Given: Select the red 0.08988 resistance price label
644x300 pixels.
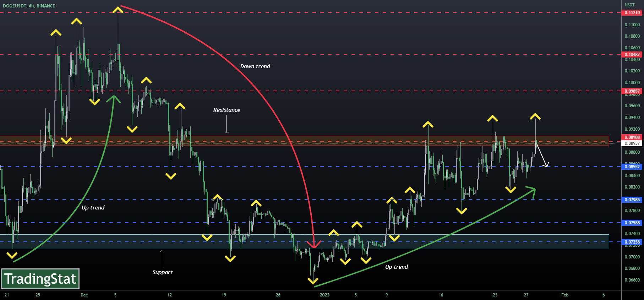Looking at the screenshot, I should (x=632, y=137).
